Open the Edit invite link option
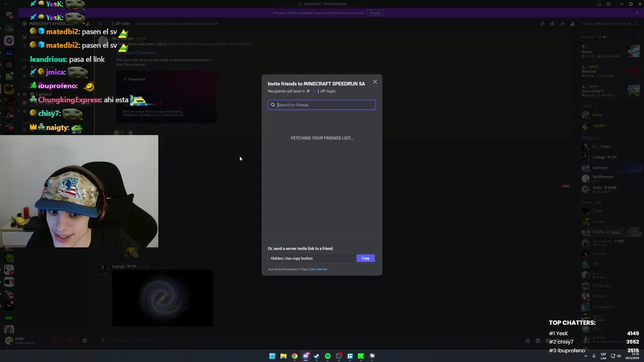 point(318,269)
